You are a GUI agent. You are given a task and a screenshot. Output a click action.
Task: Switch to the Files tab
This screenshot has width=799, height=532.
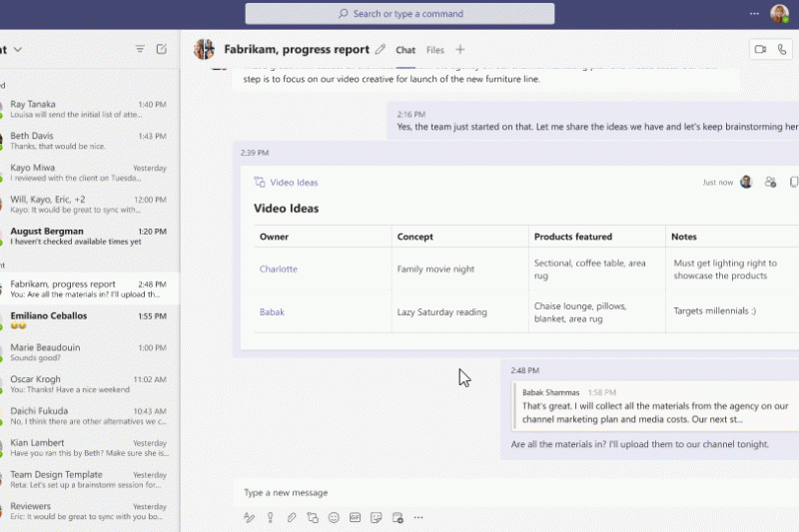click(x=435, y=50)
